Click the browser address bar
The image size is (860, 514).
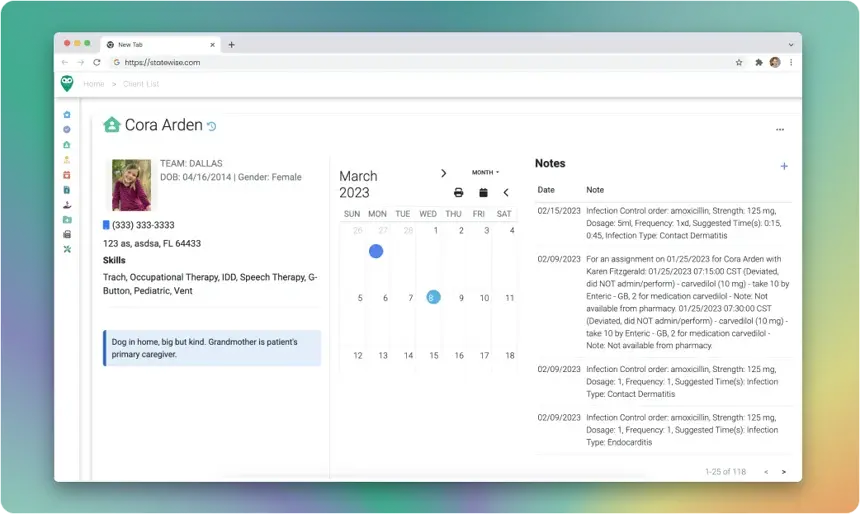(420, 62)
